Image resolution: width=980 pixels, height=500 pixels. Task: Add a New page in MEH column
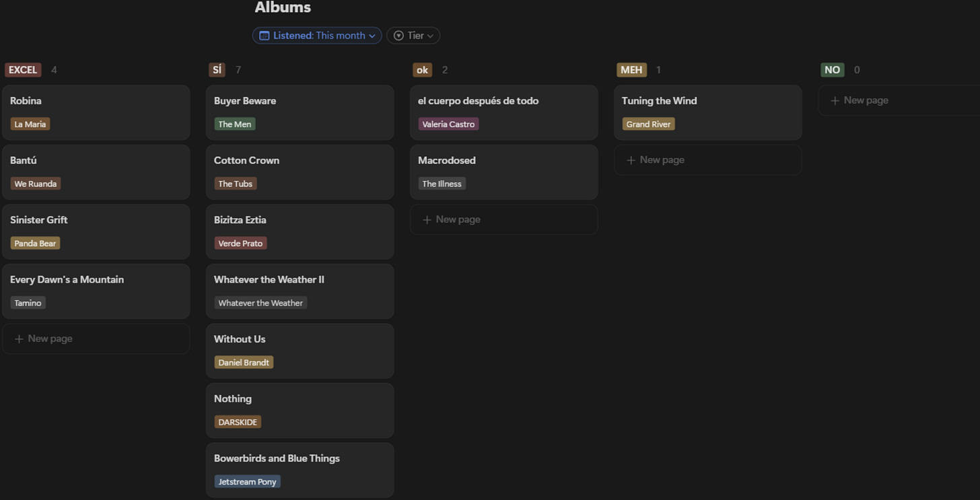pos(708,160)
